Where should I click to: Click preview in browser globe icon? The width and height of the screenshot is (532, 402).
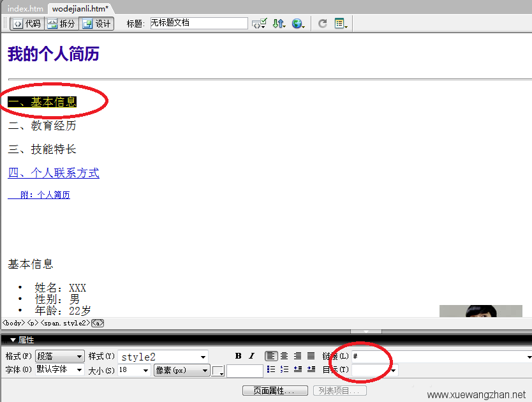click(x=298, y=24)
